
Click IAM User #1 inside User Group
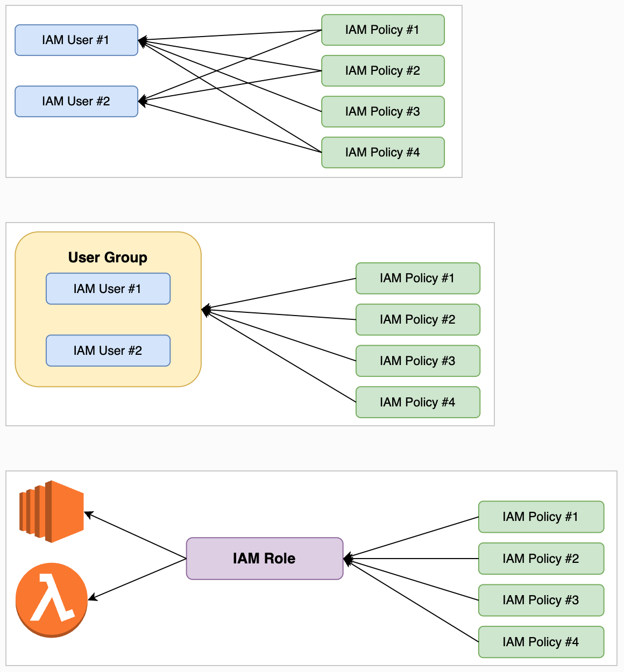(108, 289)
